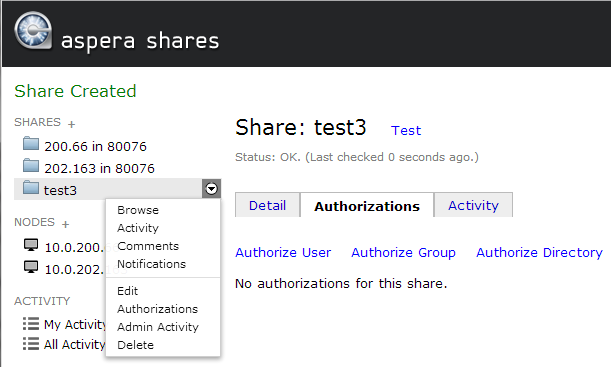Click the Test link next to the share title
611x367 pixels.
click(406, 131)
